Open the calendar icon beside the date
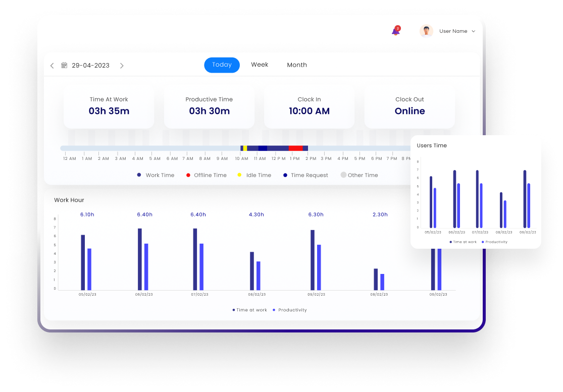This screenshot has height=392, width=563. pos(63,65)
